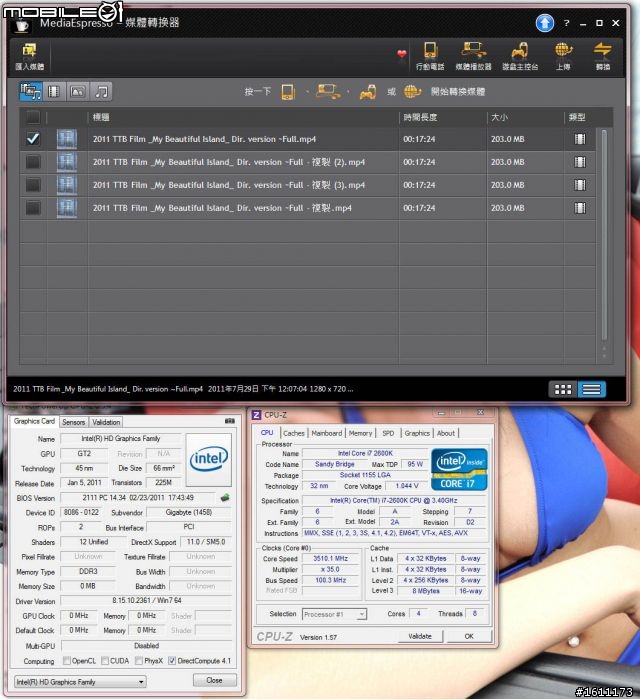Switch to the About tab in CPU-Z

tap(446, 433)
